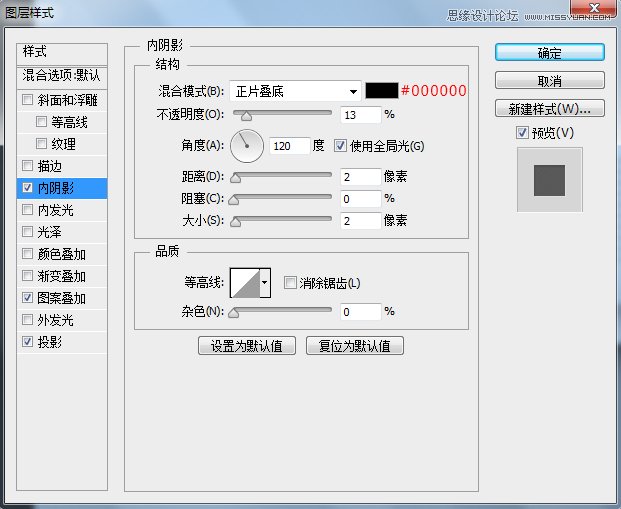Focus the 角度 field showing 120

pos(290,146)
